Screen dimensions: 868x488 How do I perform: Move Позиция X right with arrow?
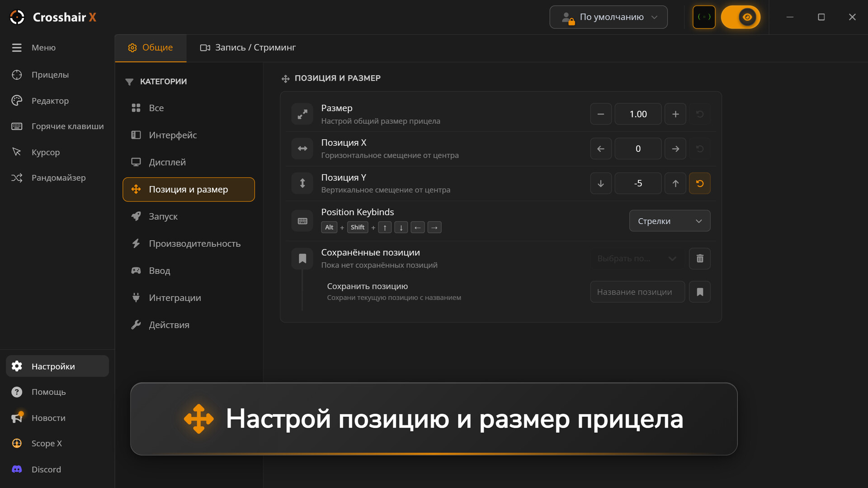675,149
